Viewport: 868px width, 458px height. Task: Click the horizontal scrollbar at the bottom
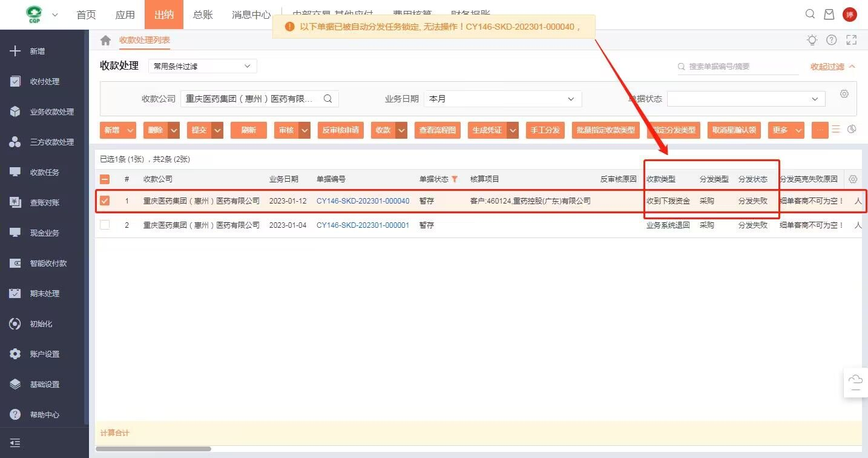click(x=154, y=449)
